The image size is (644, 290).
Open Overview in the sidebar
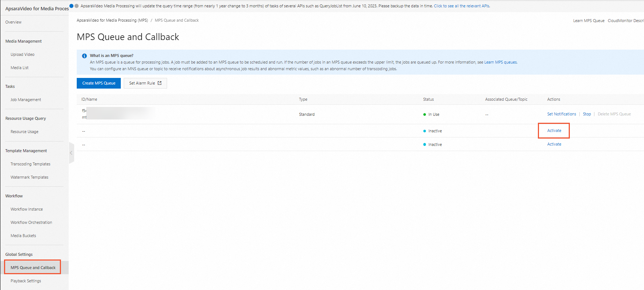click(x=13, y=22)
